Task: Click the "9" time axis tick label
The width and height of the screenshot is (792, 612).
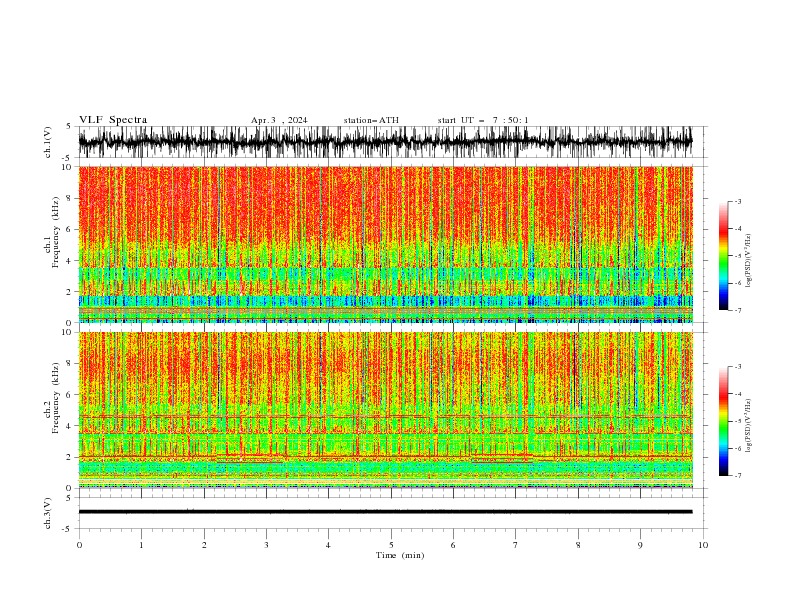Action: tap(640, 545)
